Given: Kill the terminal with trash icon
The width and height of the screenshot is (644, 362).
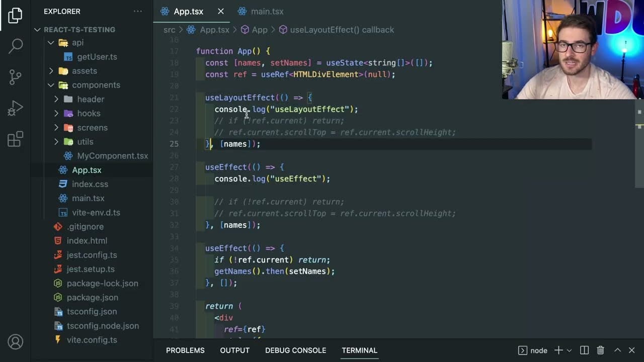Looking at the screenshot, I should point(600,350).
